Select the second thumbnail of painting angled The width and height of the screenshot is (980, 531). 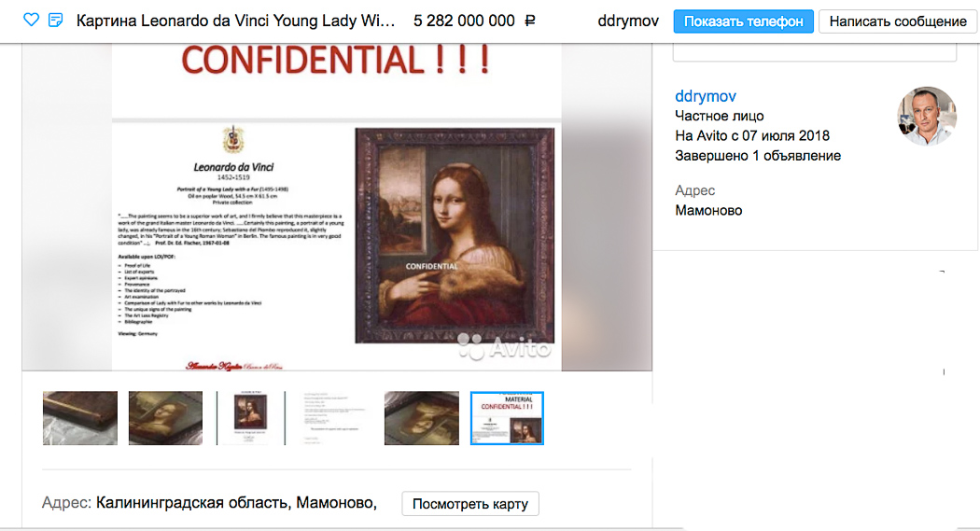click(165, 418)
